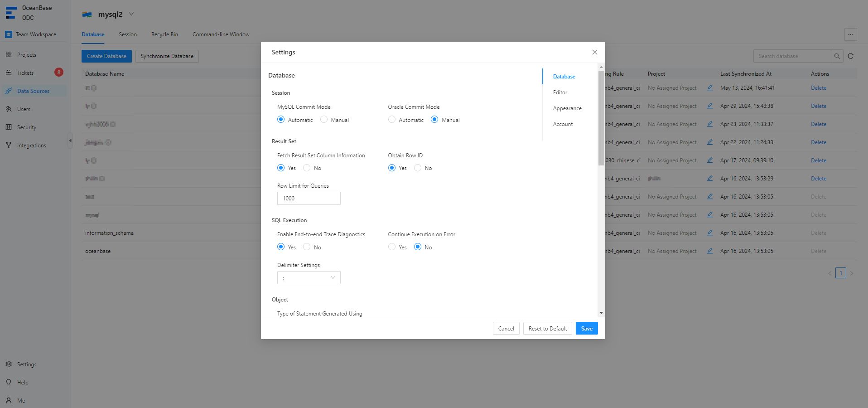This screenshot has width=868, height=408.
Task: Click the Projects icon in the sidebar
Action: tap(9, 54)
